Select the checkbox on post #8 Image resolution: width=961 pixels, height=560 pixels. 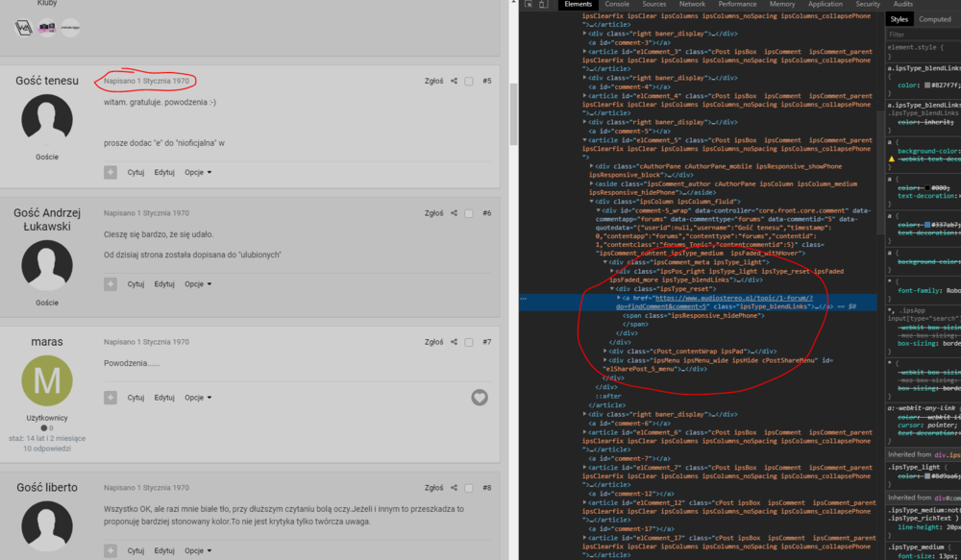469,488
